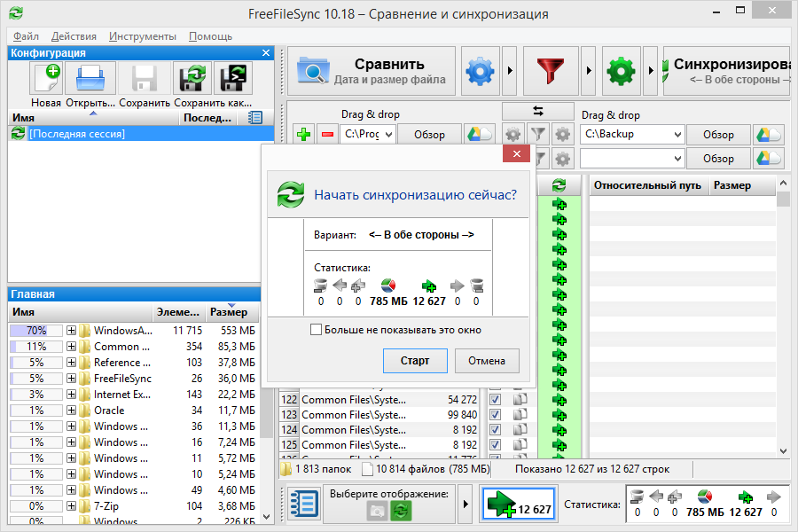The height and width of the screenshot is (532, 798).
Task: Click configuration list column chooser icon
Action: (255, 118)
